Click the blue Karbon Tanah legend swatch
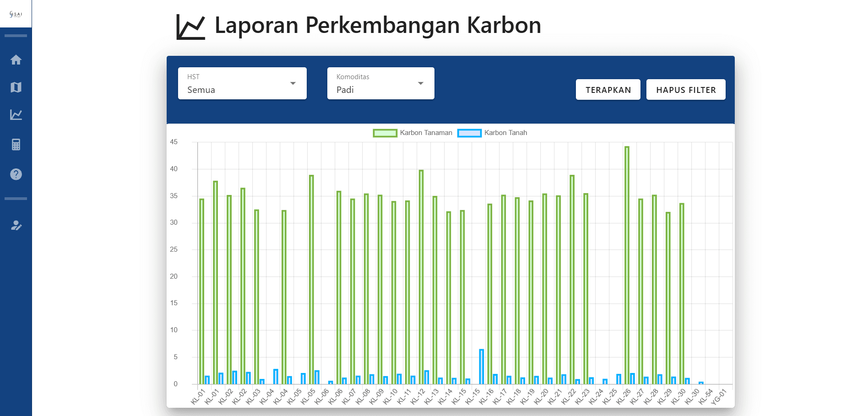 (x=469, y=133)
